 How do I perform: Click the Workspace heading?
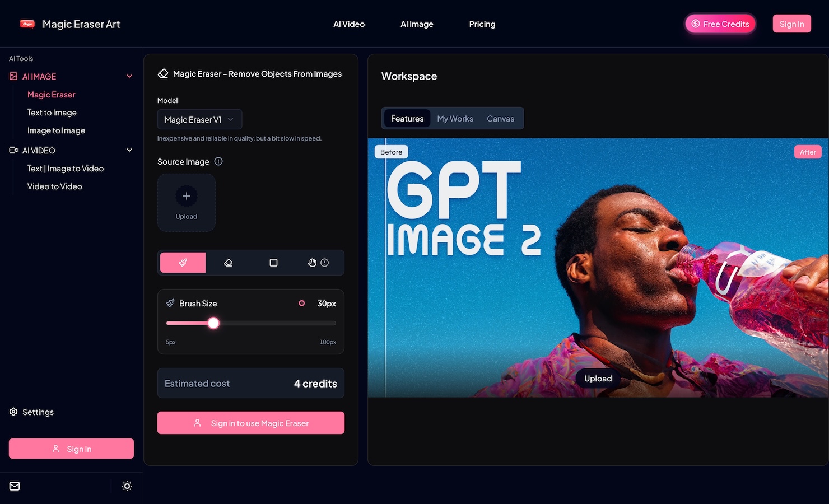(x=409, y=76)
